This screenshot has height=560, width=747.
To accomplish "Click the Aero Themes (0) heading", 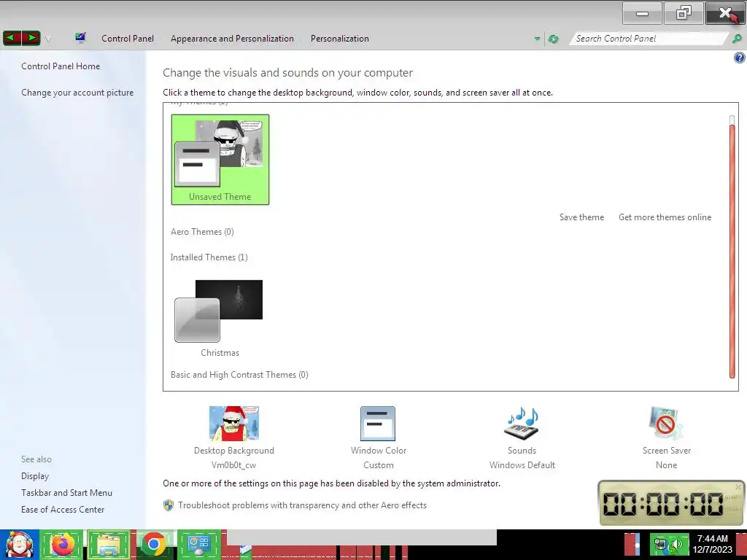I will pos(203,232).
